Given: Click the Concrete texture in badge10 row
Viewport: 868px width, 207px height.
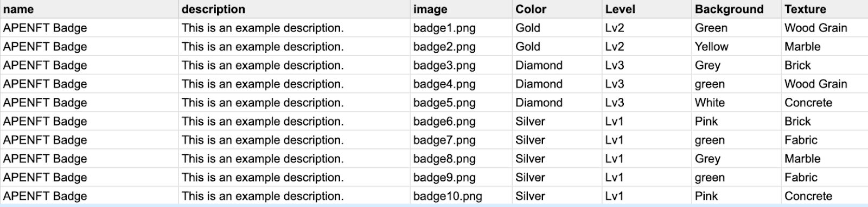Looking at the screenshot, I should click(x=825, y=196).
